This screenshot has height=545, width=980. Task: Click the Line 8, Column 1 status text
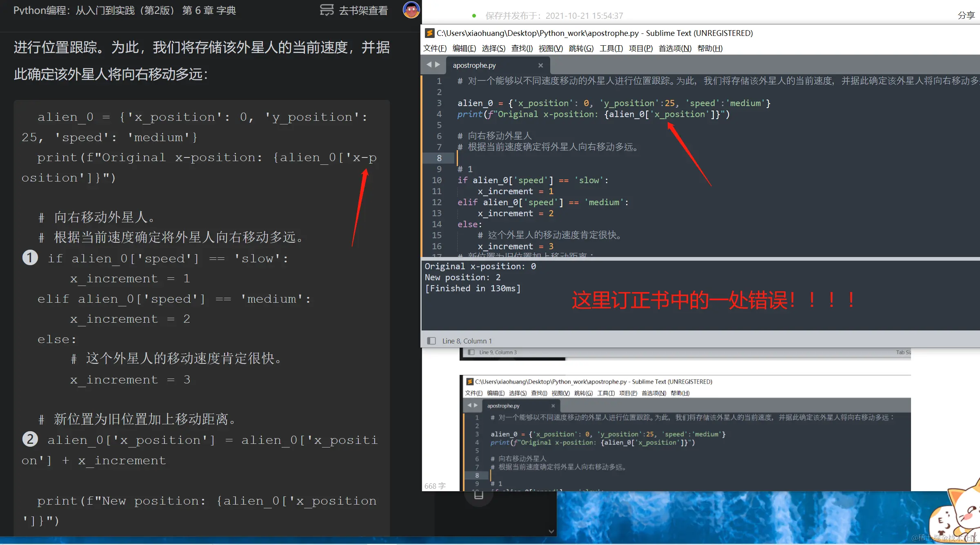point(467,341)
